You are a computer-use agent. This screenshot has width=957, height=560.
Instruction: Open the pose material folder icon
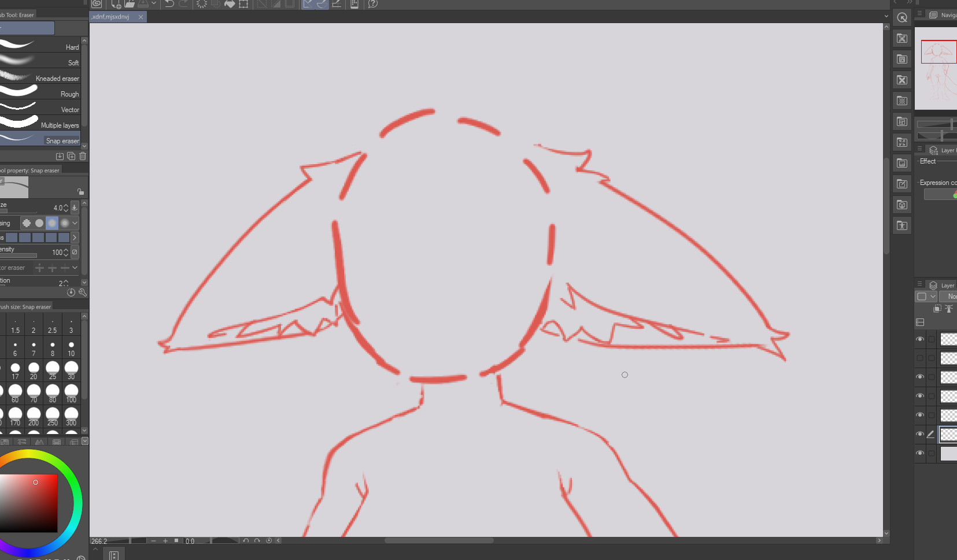tap(902, 225)
